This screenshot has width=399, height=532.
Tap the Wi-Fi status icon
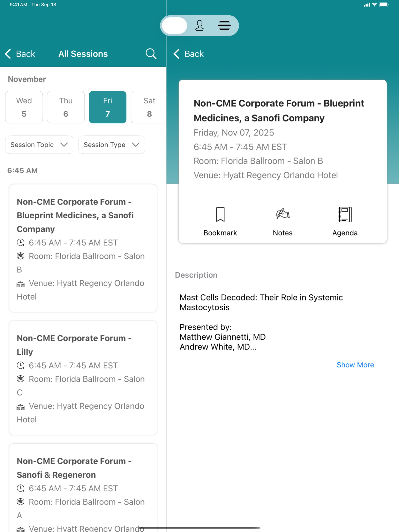374,4
